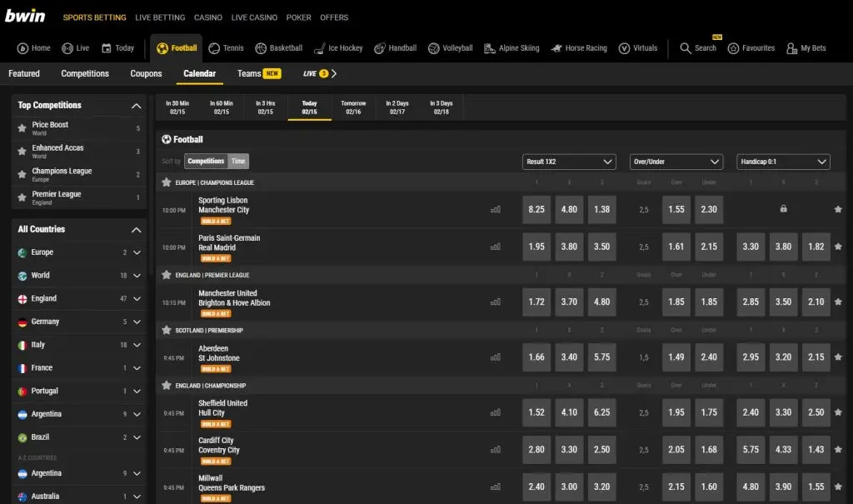Sort events by Competitions
This screenshot has height=504, width=853.
tap(206, 161)
